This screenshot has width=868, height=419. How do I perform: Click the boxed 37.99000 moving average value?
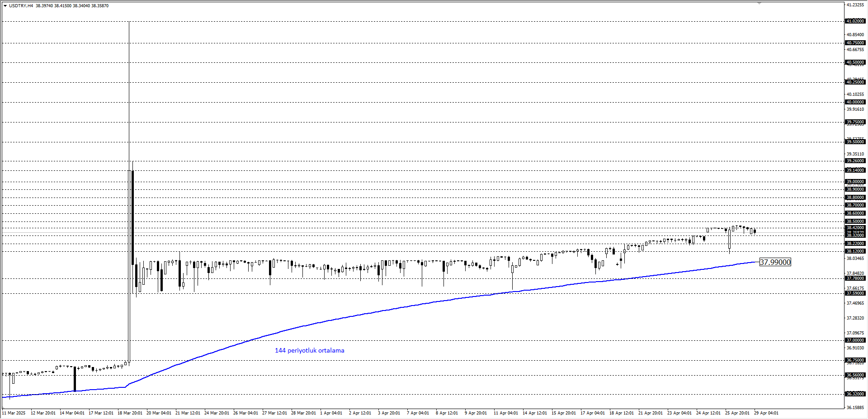tap(775, 262)
